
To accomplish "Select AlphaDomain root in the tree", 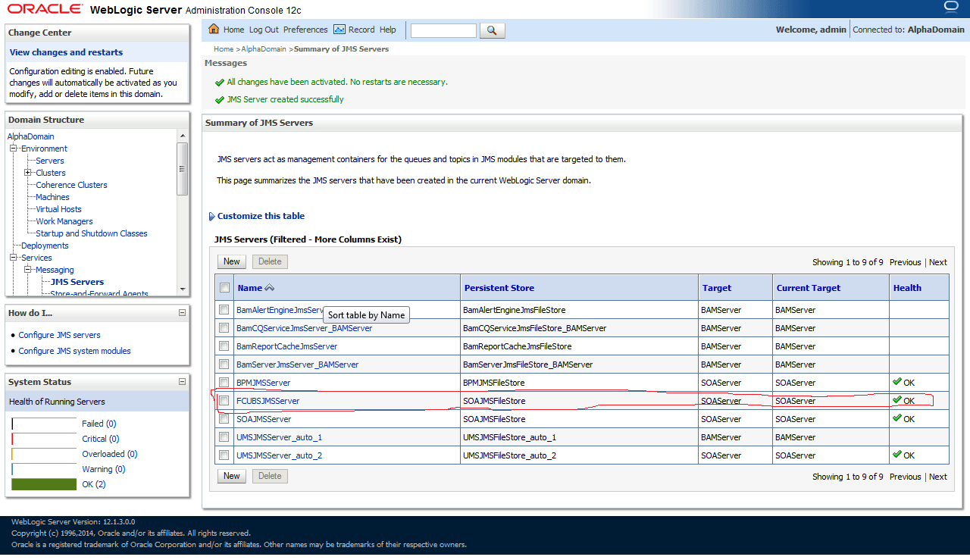I will pyautogui.click(x=31, y=136).
